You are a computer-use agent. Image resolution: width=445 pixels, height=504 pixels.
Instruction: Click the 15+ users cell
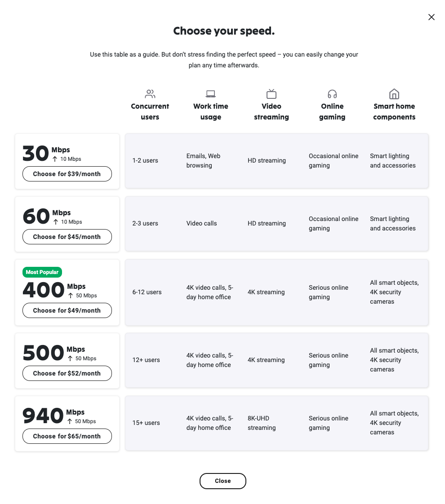click(x=146, y=423)
